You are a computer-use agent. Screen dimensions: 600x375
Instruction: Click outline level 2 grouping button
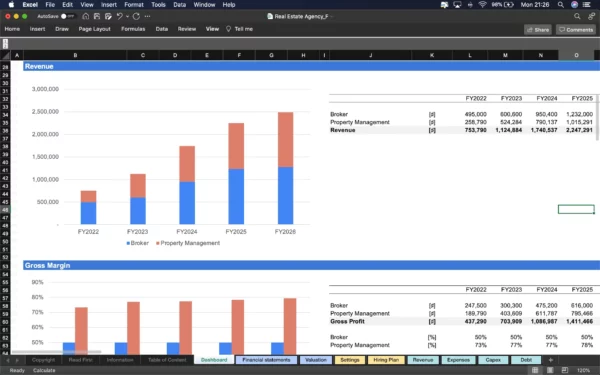pyautogui.click(x=5, y=46)
